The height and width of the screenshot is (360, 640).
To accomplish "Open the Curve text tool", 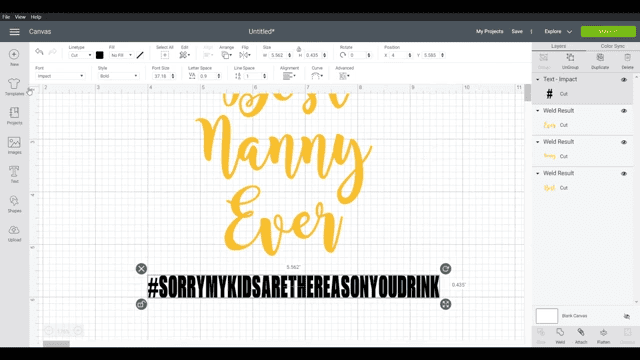I will tap(317, 76).
